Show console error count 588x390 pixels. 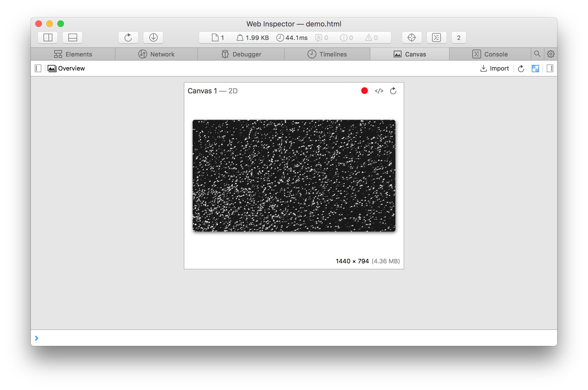tap(346, 38)
